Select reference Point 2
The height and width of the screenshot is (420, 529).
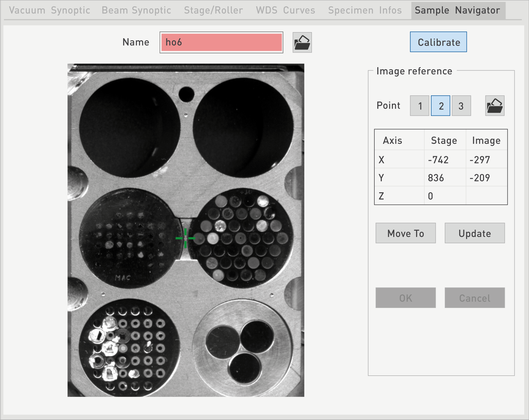click(441, 106)
